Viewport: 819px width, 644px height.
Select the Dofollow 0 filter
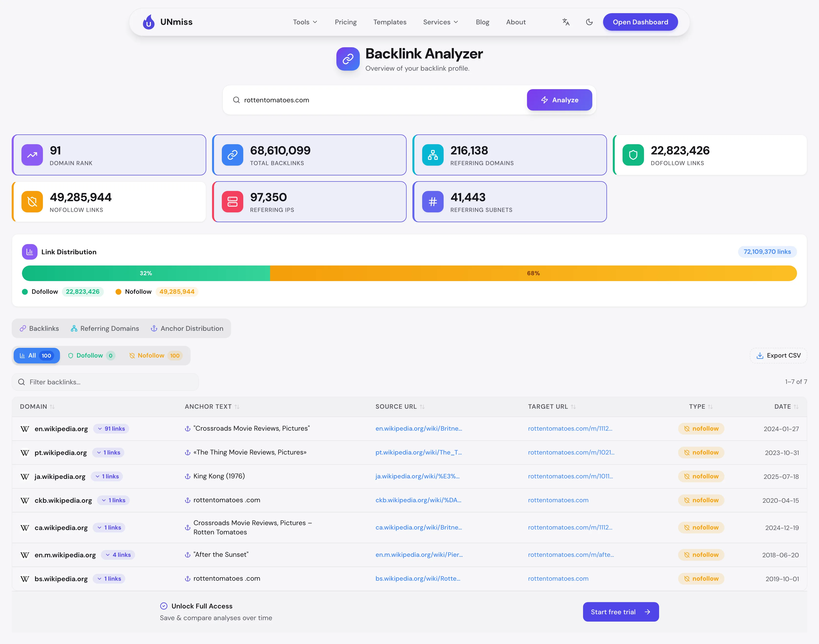[x=92, y=356]
